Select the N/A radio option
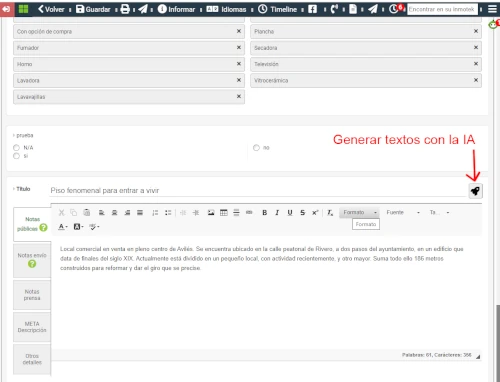This screenshot has width=500, height=382. click(16, 148)
